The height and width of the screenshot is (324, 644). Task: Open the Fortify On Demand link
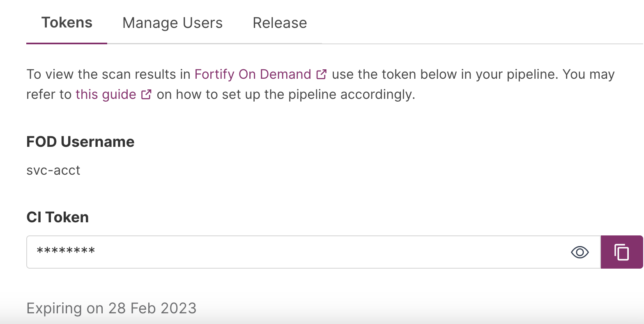(x=253, y=75)
